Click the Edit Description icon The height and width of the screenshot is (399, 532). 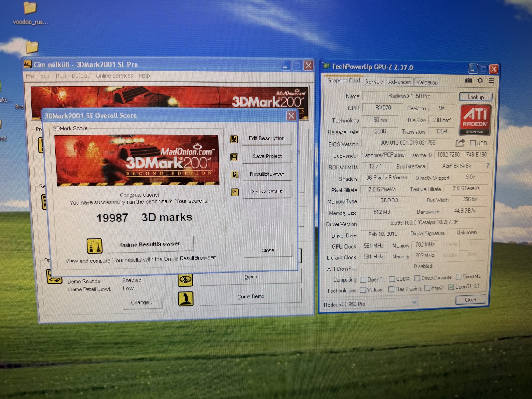234,139
